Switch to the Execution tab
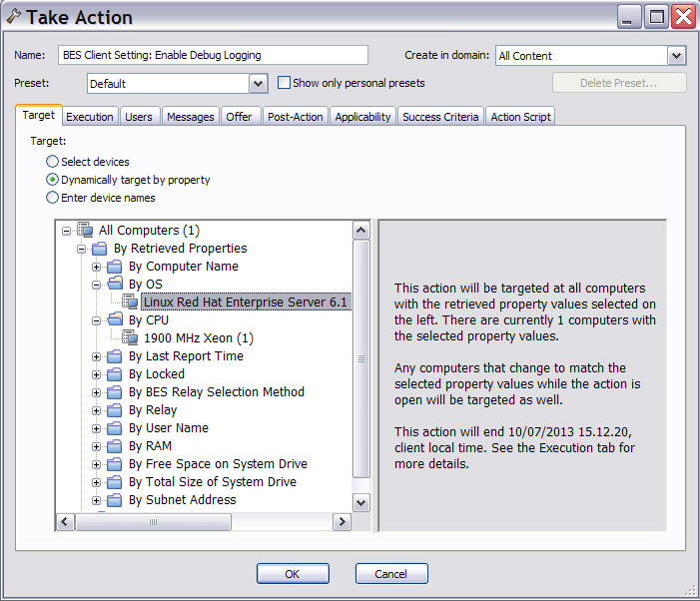The width and height of the screenshot is (700, 601). click(x=90, y=117)
